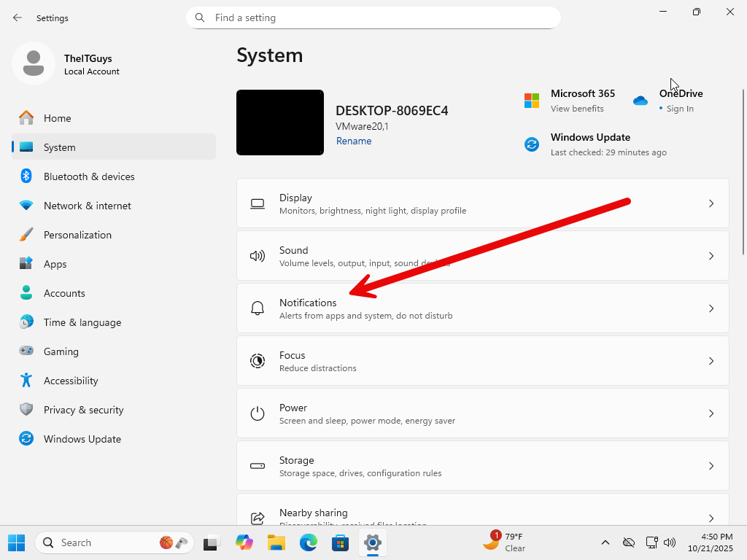Open Microsoft Store from the taskbar

(x=340, y=542)
